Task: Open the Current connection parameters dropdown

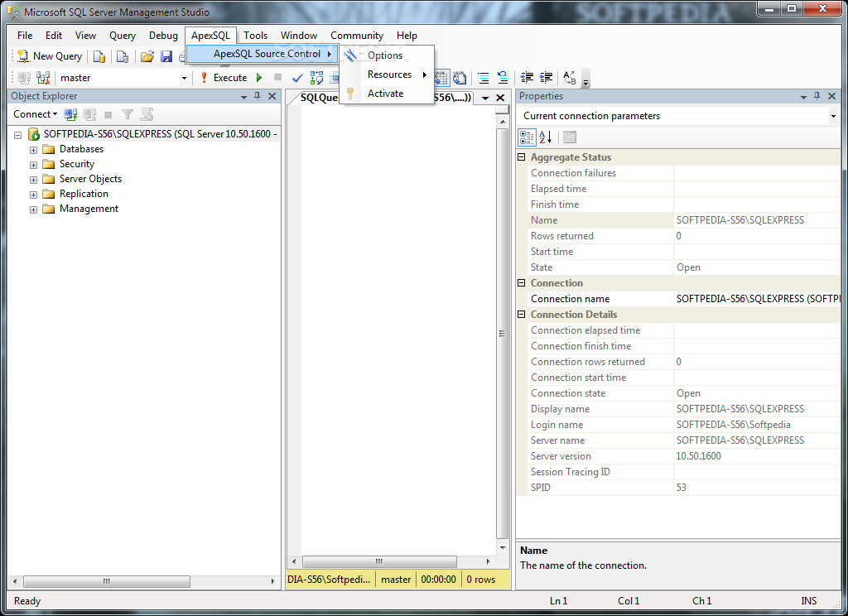Action: (833, 116)
